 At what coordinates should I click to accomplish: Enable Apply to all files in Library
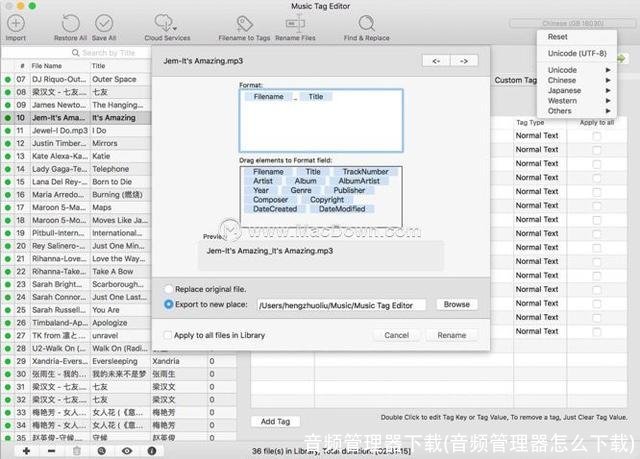[x=168, y=335]
